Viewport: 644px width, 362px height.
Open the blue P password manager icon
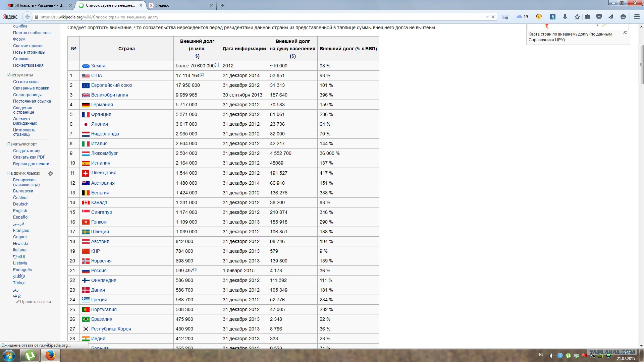[553, 17]
